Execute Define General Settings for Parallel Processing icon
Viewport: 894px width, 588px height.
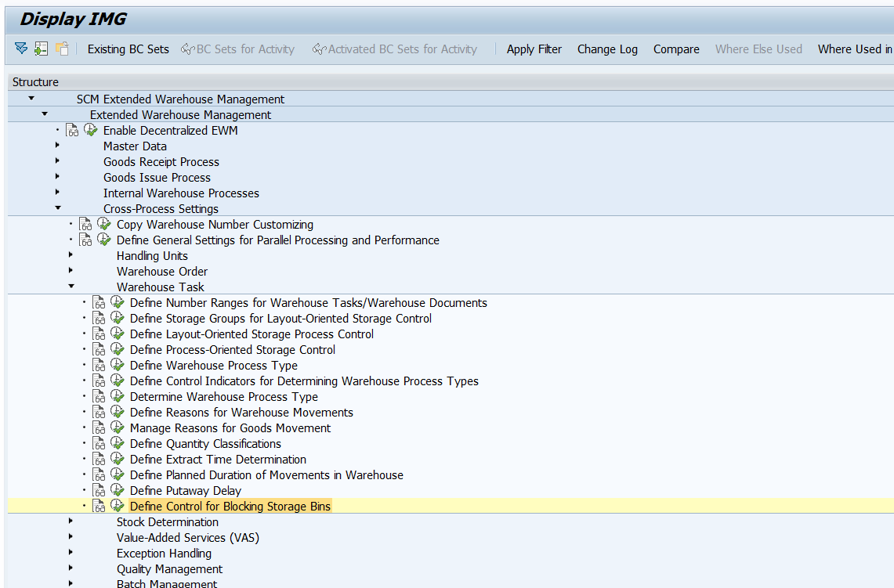(103, 240)
